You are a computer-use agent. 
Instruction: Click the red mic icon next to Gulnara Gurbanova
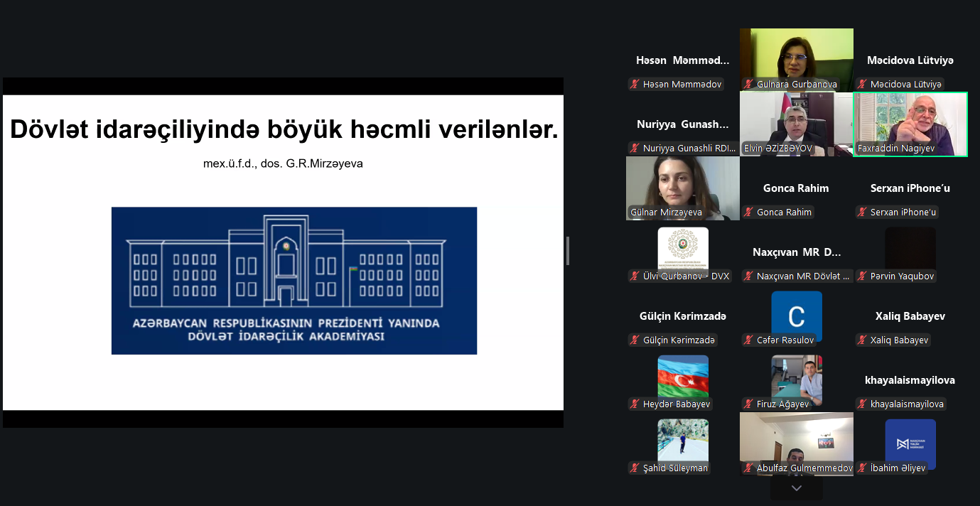[748, 84]
